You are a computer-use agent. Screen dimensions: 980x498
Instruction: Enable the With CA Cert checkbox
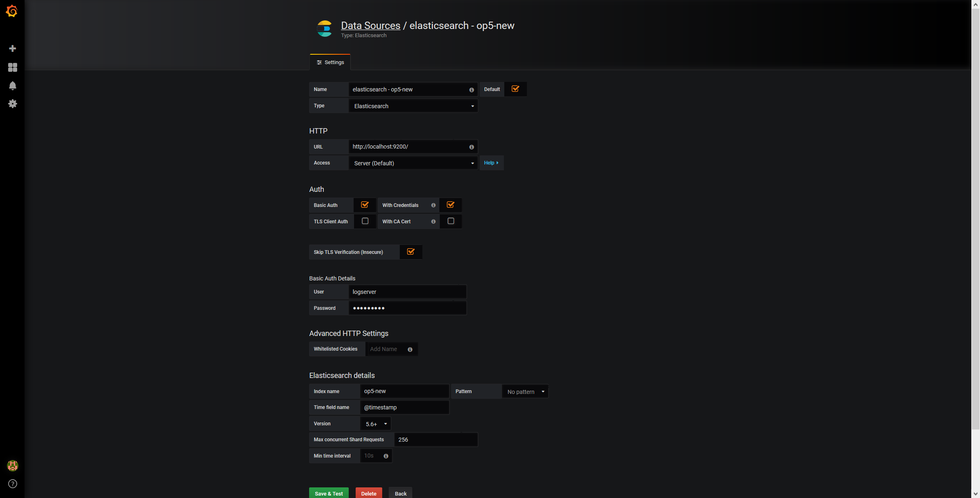coord(451,221)
